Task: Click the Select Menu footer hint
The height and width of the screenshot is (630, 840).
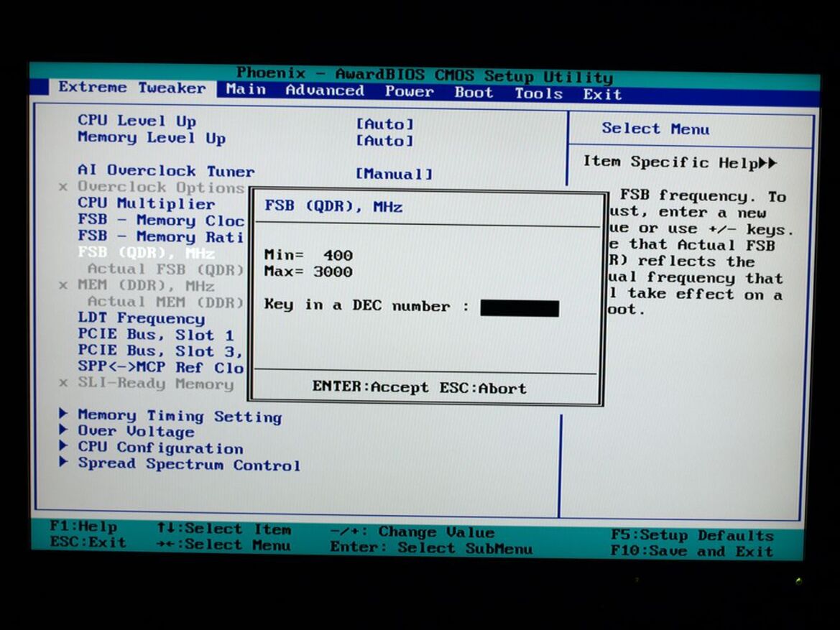Action: 224,545
